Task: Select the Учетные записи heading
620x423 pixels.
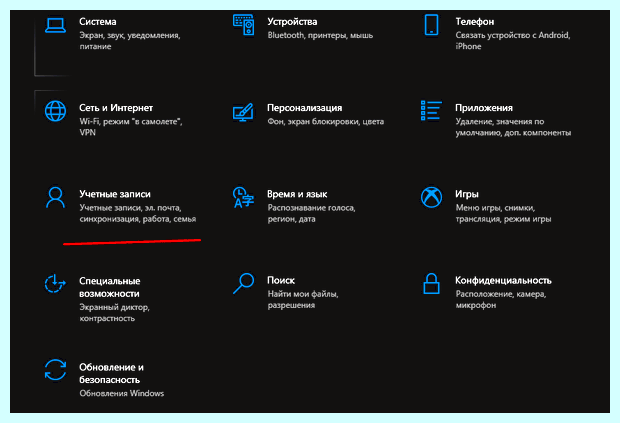Action: click(115, 194)
